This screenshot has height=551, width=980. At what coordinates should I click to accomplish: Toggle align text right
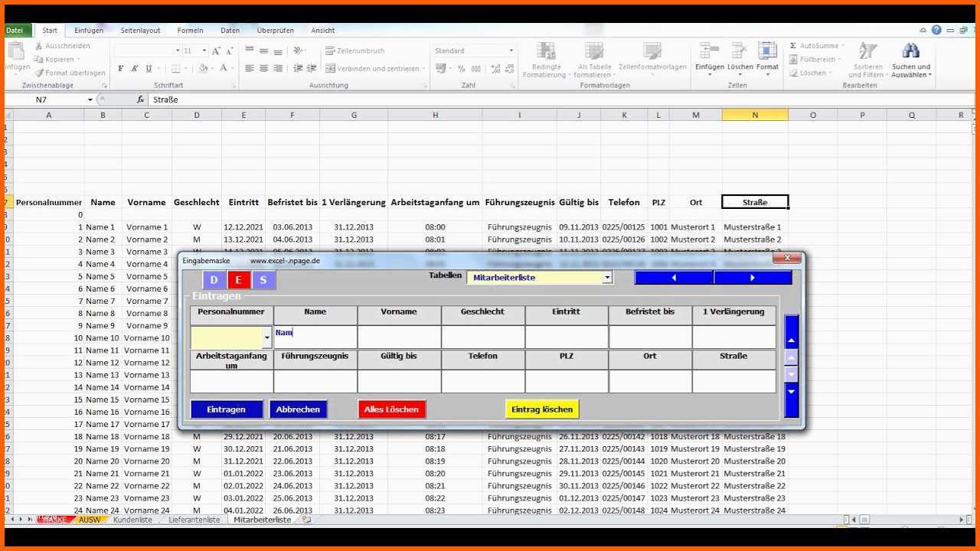coord(278,68)
